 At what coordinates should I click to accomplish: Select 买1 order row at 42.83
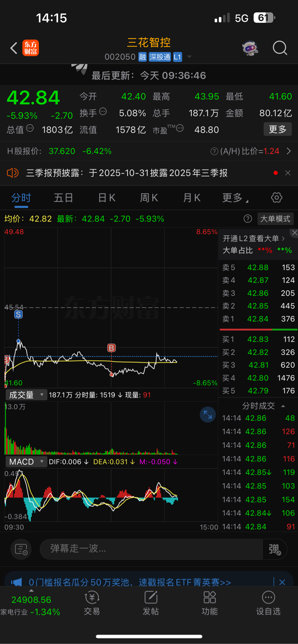coord(258,339)
